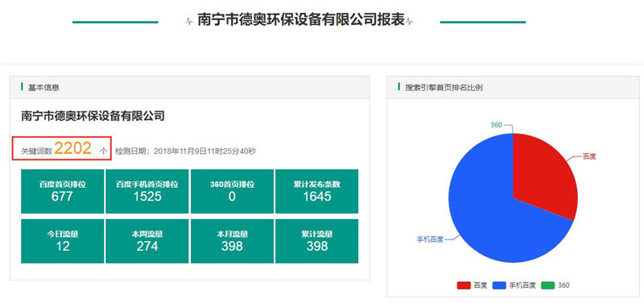Click the keyword count 2202
The height and width of the screenshot is (303, 644).
[x=72, y=148]
